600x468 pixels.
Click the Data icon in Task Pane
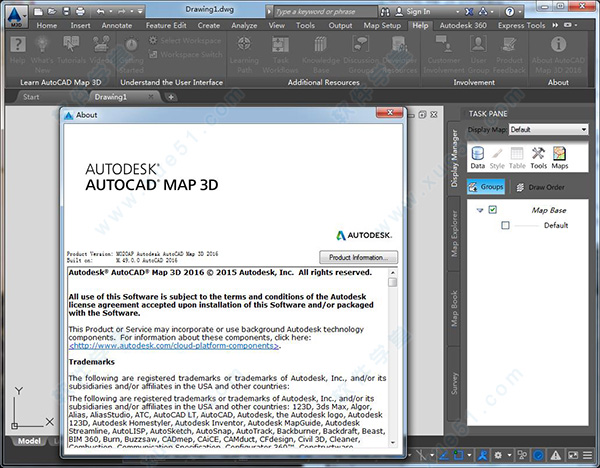coord(478,157)
